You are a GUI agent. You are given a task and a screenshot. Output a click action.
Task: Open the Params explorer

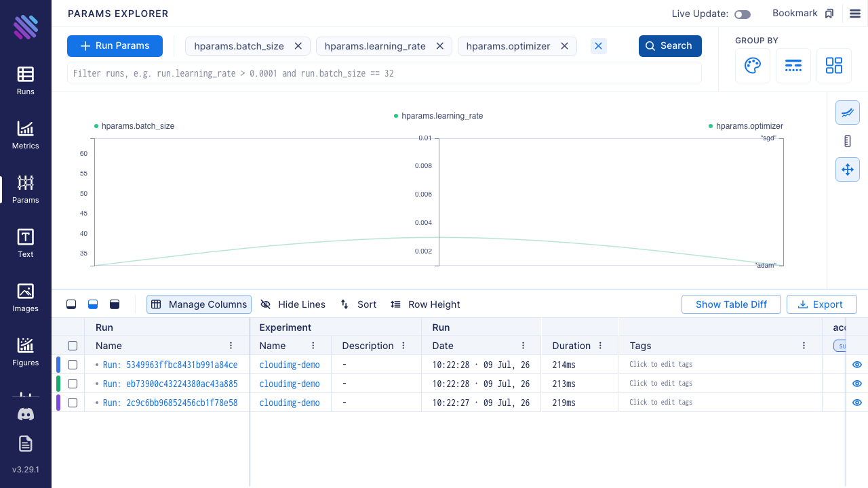(x=26, y=190)
